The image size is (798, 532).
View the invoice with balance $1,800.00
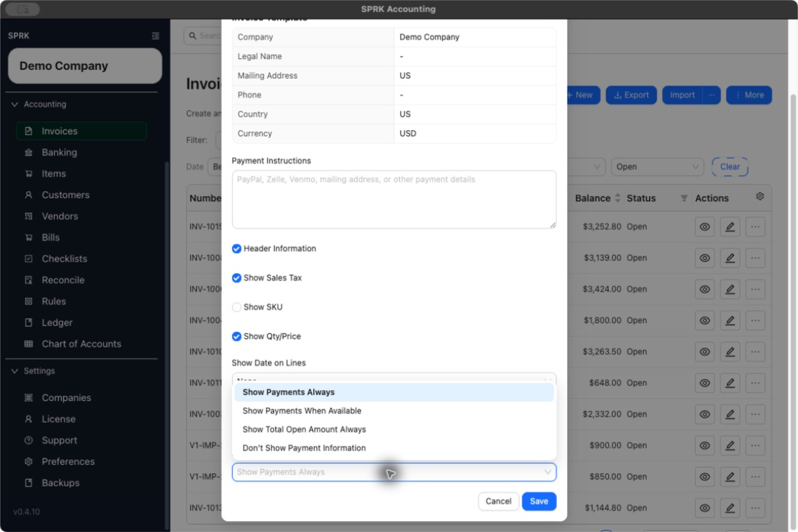pyautogui.click(x=705, y=321)
